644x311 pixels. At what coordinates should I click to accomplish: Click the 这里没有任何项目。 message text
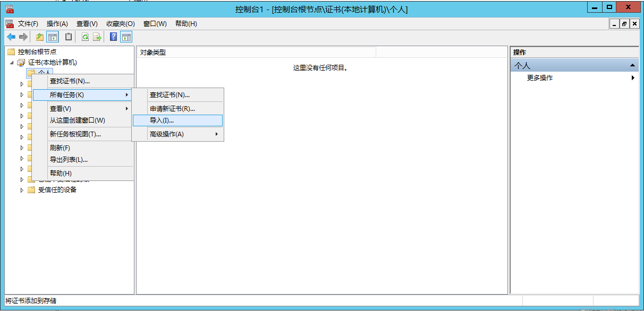point(320,68)
